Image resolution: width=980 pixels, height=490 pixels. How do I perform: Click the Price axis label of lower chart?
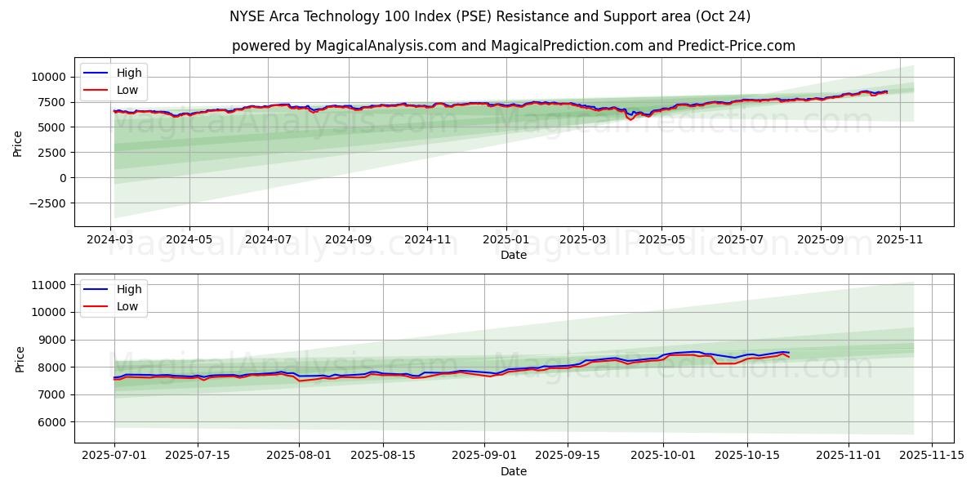coord(18,359)
